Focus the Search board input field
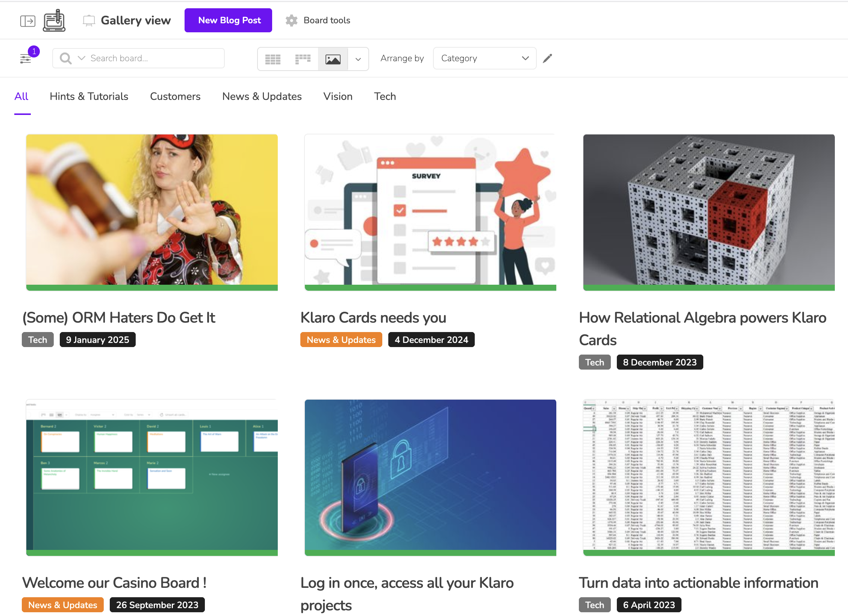Screen dimensions: 848x616 point(139,58)
